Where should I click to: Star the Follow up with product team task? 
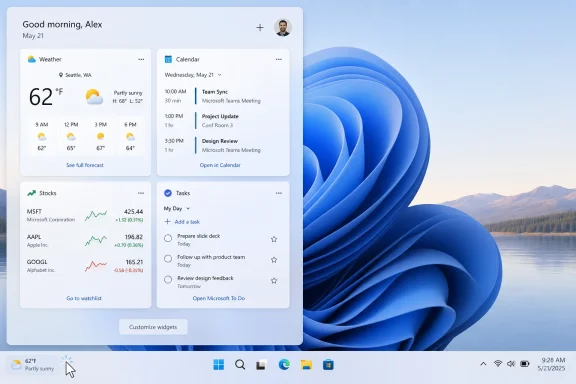point(274,260)
